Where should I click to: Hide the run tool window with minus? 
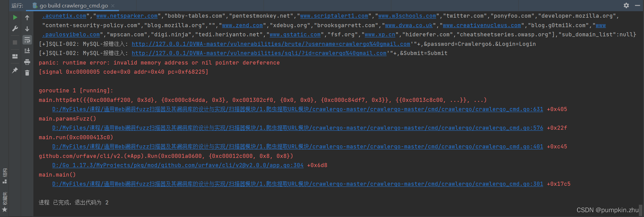tap(638, 5)
